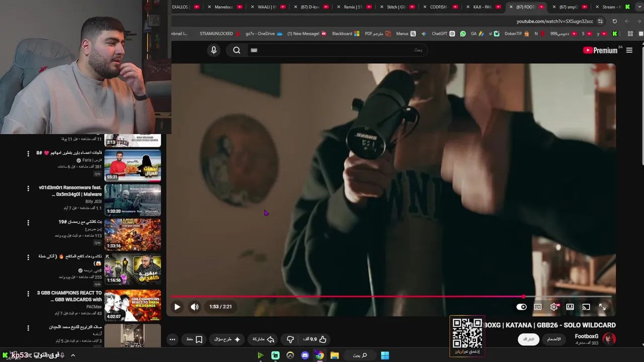The height and width of the screenshot is (362, 644).
Task: Switch to the Stitch browser tab
Action: point(396,7)
